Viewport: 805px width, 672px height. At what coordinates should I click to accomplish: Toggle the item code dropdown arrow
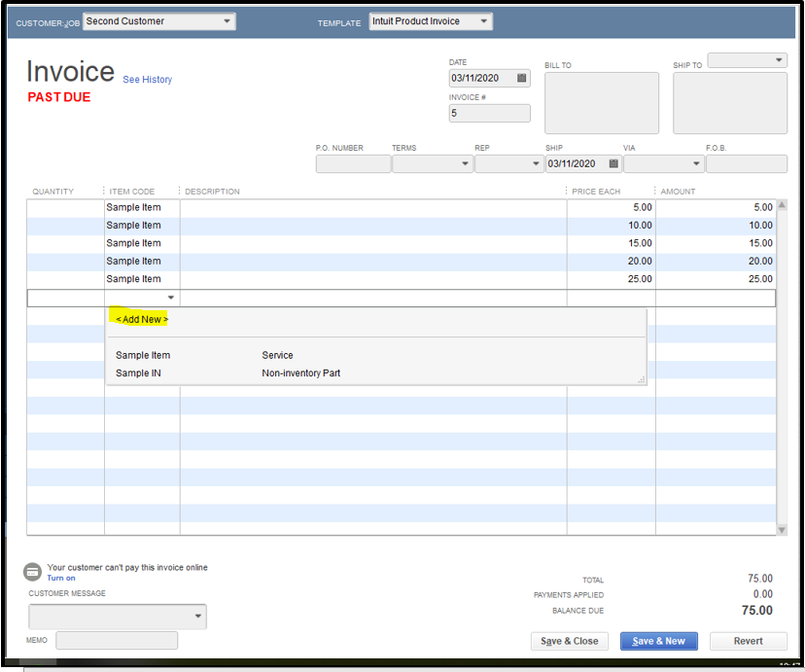[x=171, y=298]
